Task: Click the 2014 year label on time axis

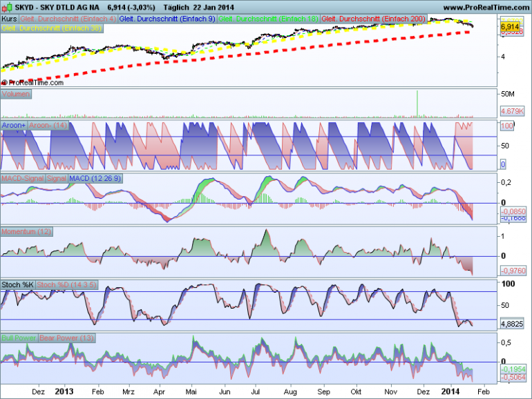Action: (450, 391)
